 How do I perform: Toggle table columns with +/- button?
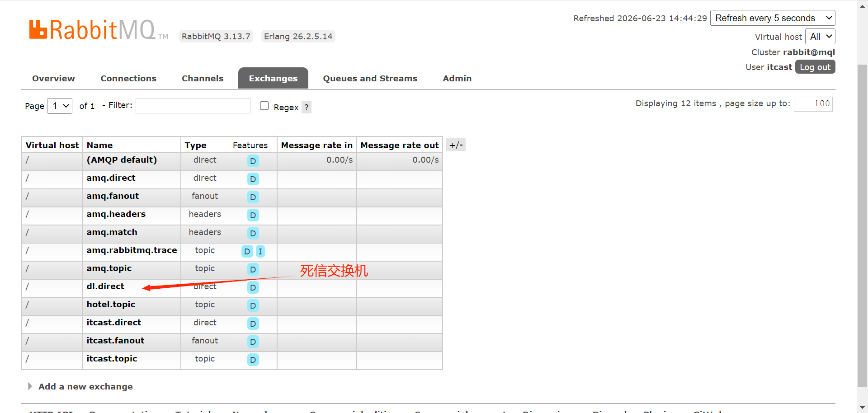pyautogui.click(x=456, y=145)
